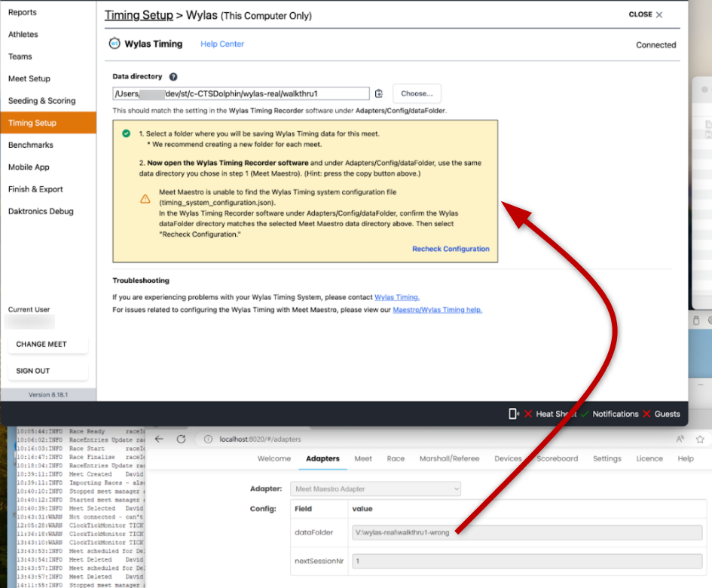Screen dimensions: 712x588
Task: Copy the data directory path with the clipboard icon
Action: tap(379, 93)
